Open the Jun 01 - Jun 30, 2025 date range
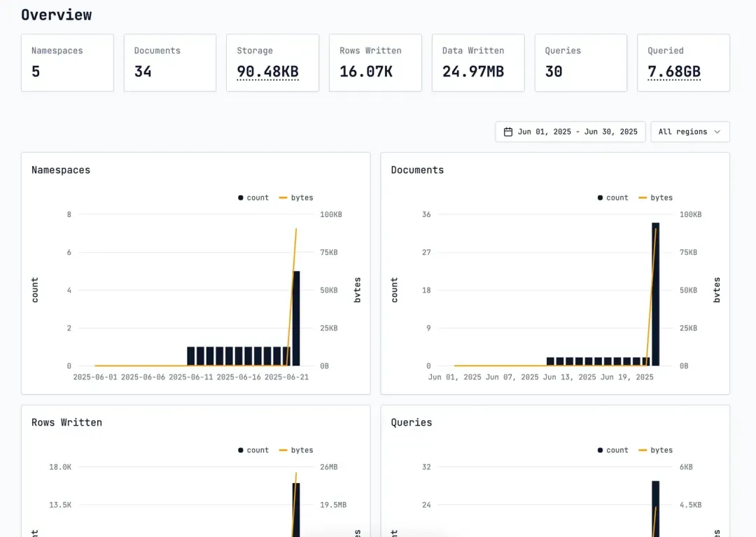 tap(570, 132)
